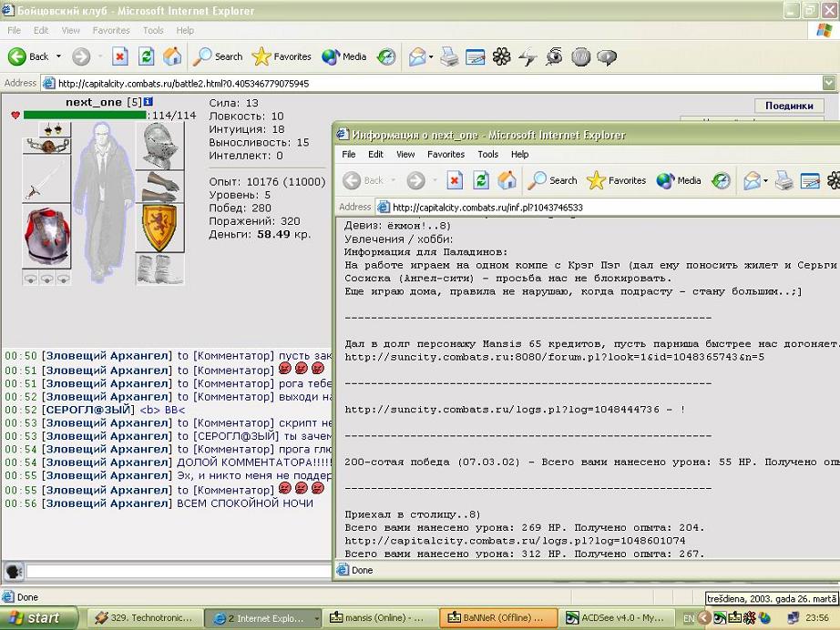Open the 2 Internet Explorer taskbar group
This screenshot has width=840, height=630.
tap(264, 618)
